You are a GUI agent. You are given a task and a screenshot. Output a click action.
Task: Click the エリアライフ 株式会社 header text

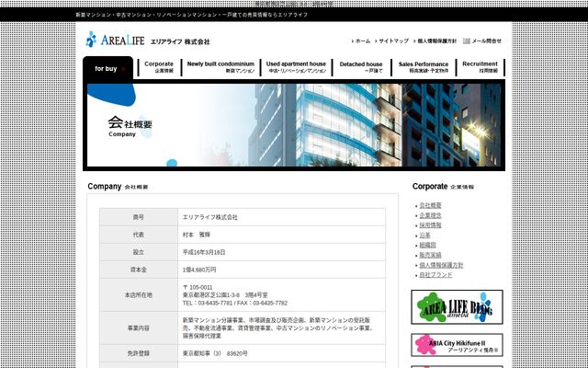coord(180,41)
